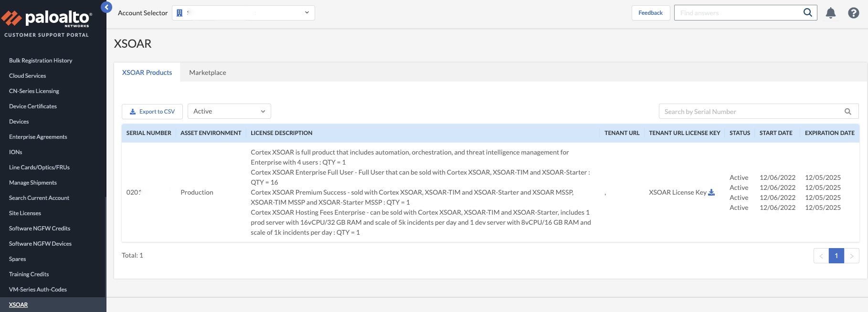Go to previous results page

821,256
